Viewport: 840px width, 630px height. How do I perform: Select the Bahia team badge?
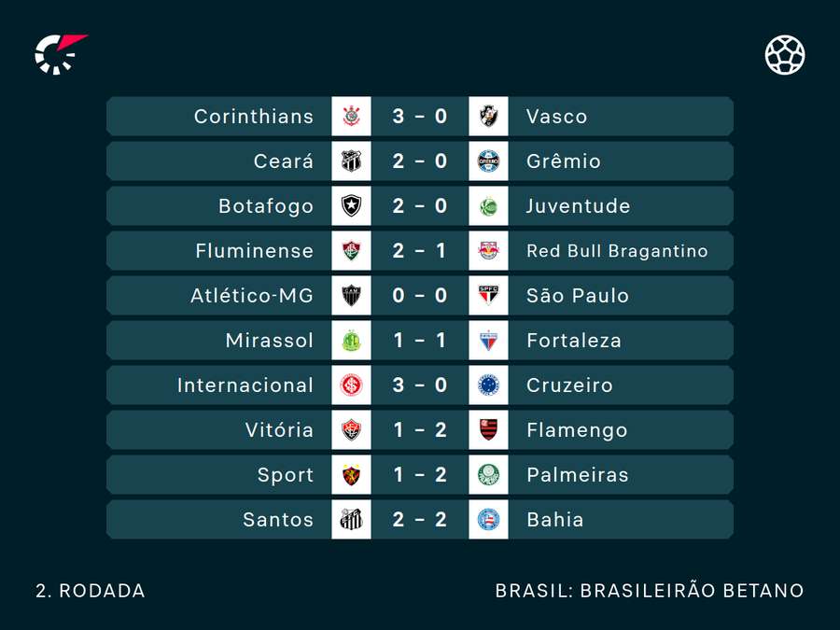click(x=488, y=520)
